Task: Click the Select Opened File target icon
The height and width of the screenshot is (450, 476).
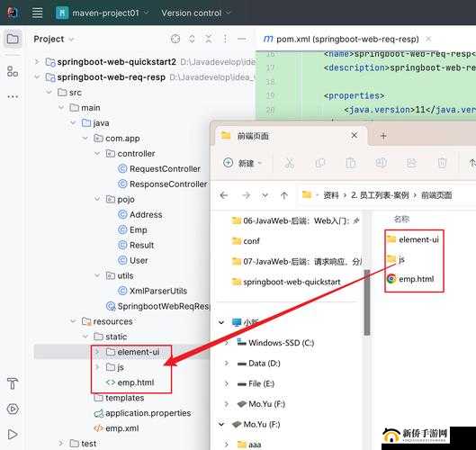Action: (175, 39)
